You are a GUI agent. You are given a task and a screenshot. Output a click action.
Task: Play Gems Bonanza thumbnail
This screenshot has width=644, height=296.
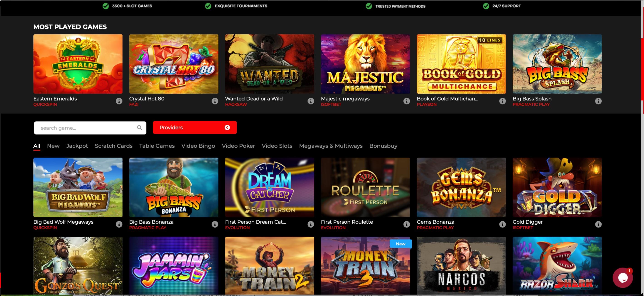(461, 187)
